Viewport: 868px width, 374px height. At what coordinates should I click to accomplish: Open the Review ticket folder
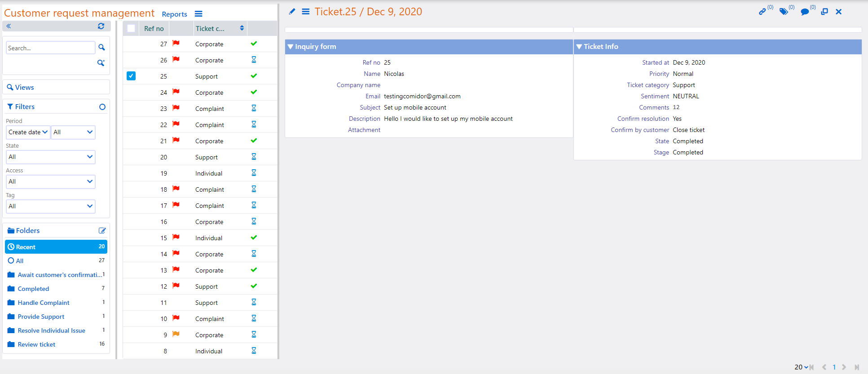pyautogui.click(x=36, y=344)
